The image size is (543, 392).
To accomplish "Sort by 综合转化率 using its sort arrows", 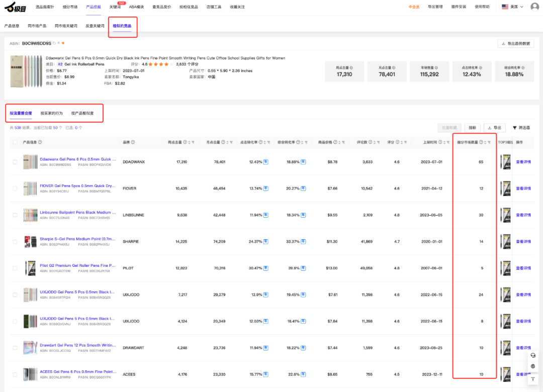I will coord(302,142).
